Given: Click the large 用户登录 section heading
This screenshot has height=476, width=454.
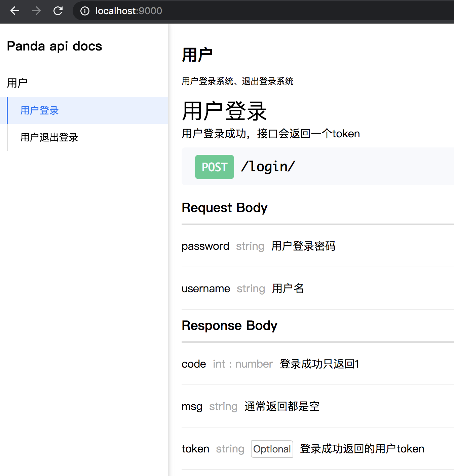Looking at the screenshot, I should pyautogui.click(x=224, y=111).
